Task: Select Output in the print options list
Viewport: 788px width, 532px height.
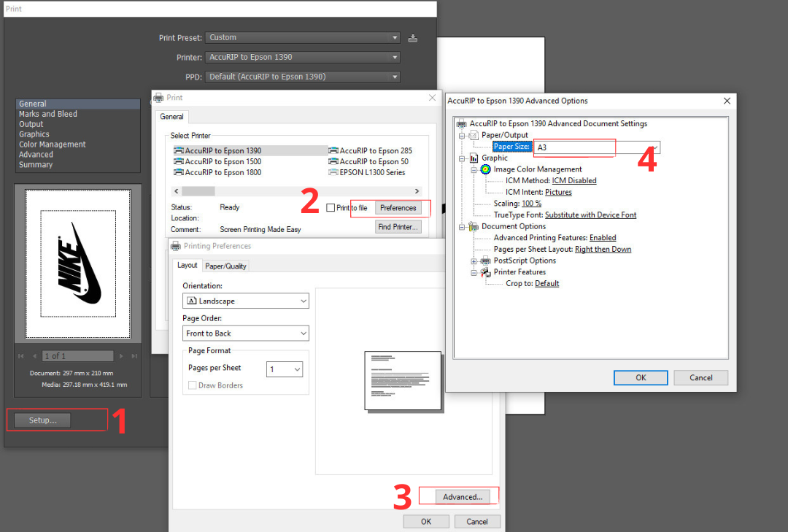Action: pyautogui.click(x=31, y=124)
